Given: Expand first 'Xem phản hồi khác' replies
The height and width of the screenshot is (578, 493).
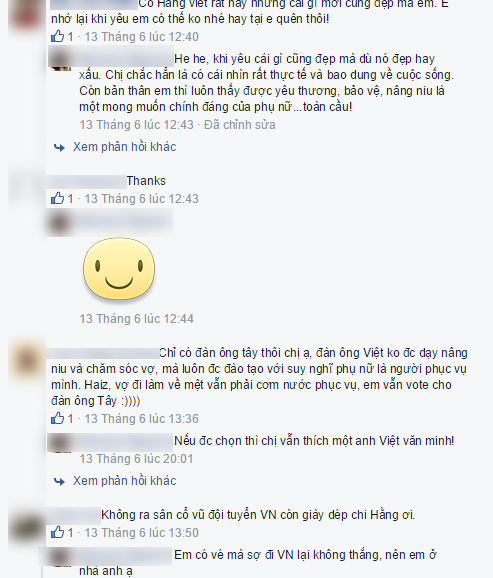Looking at the screenshot, I should pos(124,147).
